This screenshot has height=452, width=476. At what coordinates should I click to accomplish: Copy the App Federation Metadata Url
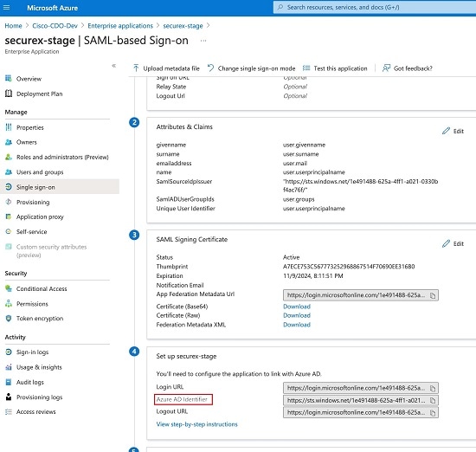tap(433, 295)
